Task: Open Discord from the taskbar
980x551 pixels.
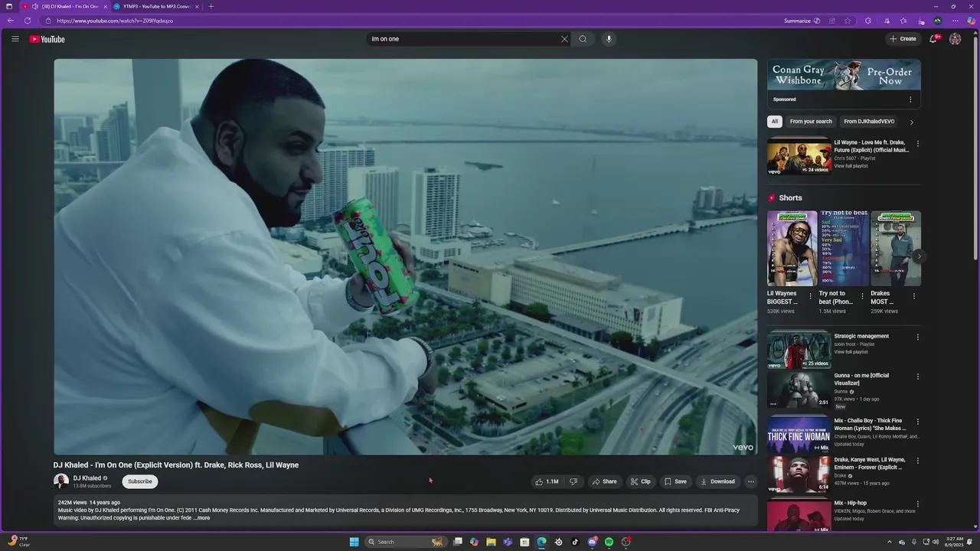Action: pos(592,542)
